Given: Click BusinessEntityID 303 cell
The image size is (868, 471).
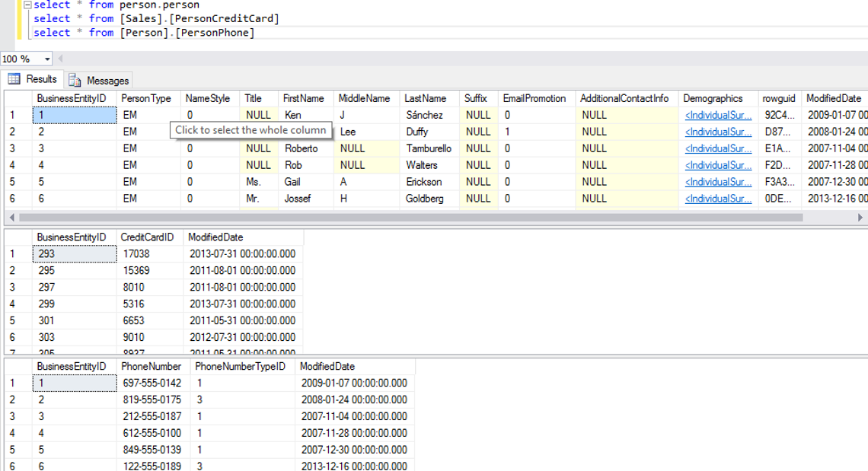Looking at the screenshot, I should (75, 337).
